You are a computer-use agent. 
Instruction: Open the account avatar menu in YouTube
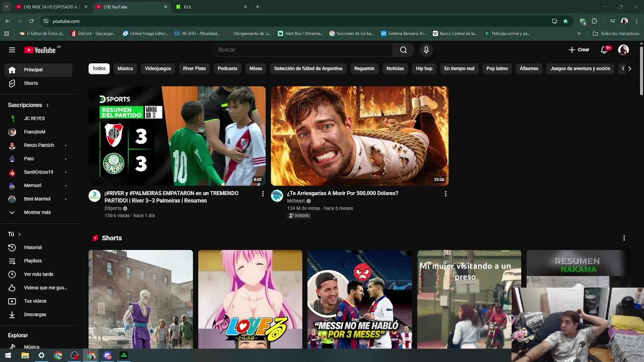point(623,50)
